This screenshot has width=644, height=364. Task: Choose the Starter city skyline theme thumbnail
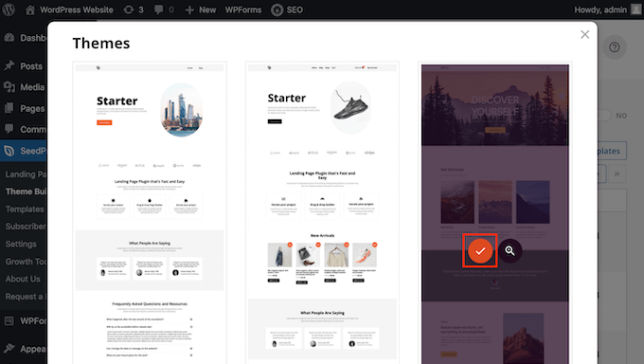pyautogui.click(x=150, y=213)
